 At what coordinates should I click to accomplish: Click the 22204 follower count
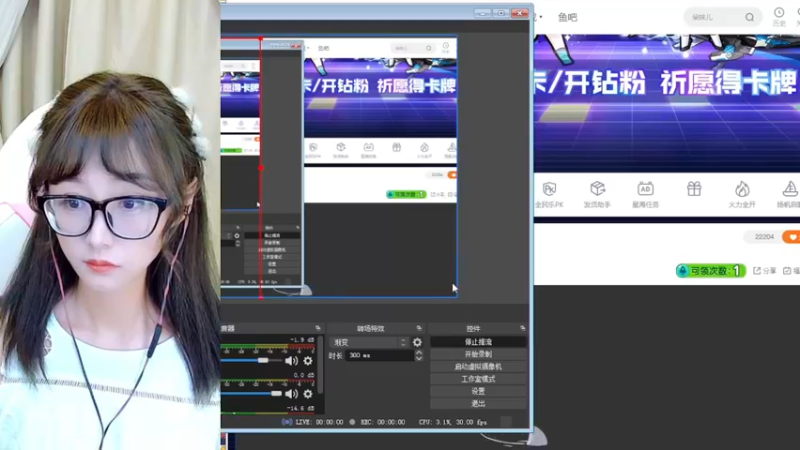pyautogui.click(x=764, y=237)
